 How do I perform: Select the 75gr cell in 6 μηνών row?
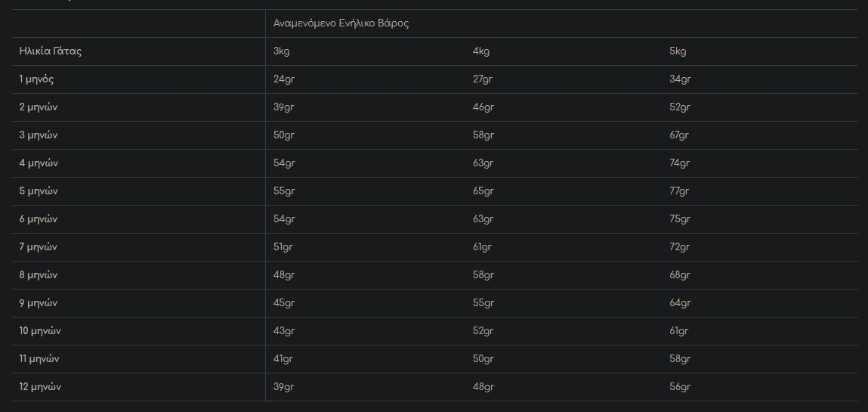[680, 219]
